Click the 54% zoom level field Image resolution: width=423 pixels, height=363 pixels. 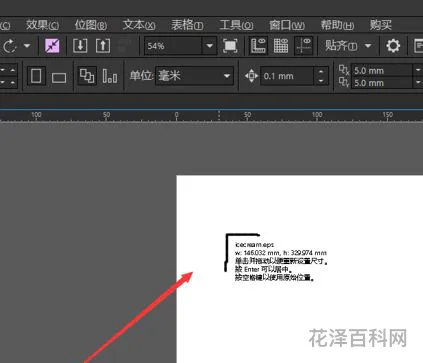click(x=173, y=46)
